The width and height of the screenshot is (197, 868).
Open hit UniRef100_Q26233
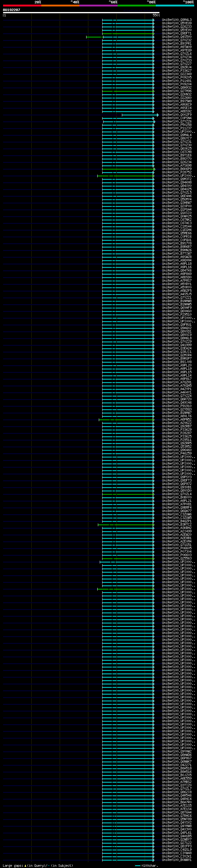pyautogui.click(x=177, y=26)
